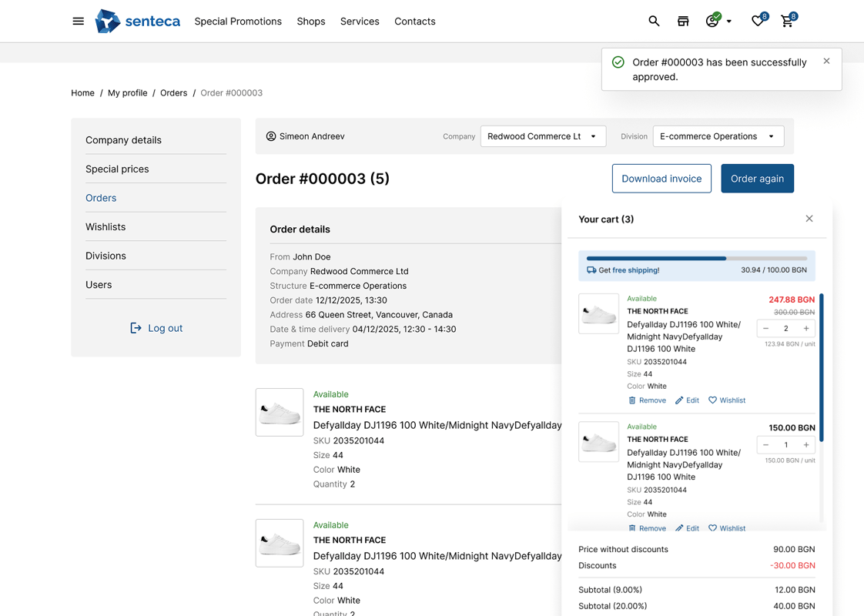Select Order again button
The width and height of the screenshot is (864, 616).
757,178
